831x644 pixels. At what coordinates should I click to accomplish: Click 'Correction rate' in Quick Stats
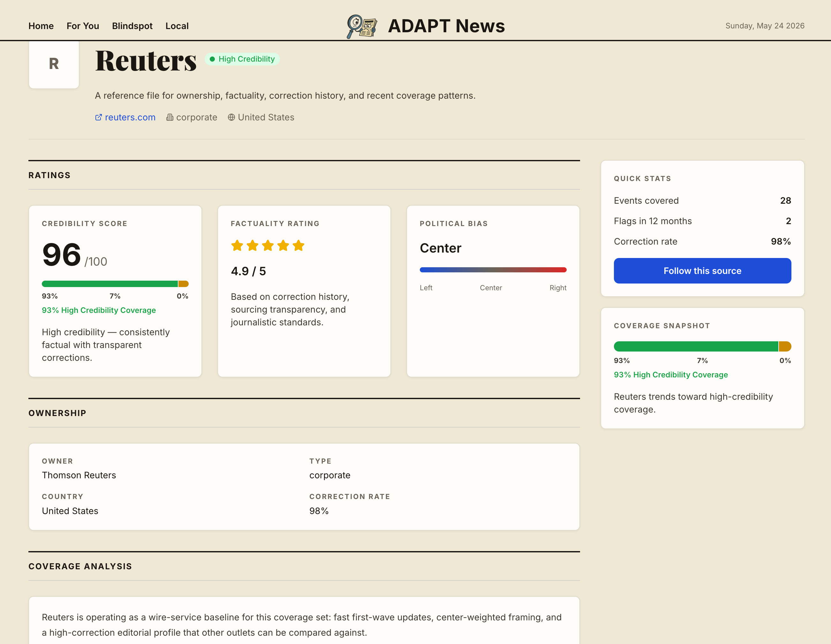(645, 241)
